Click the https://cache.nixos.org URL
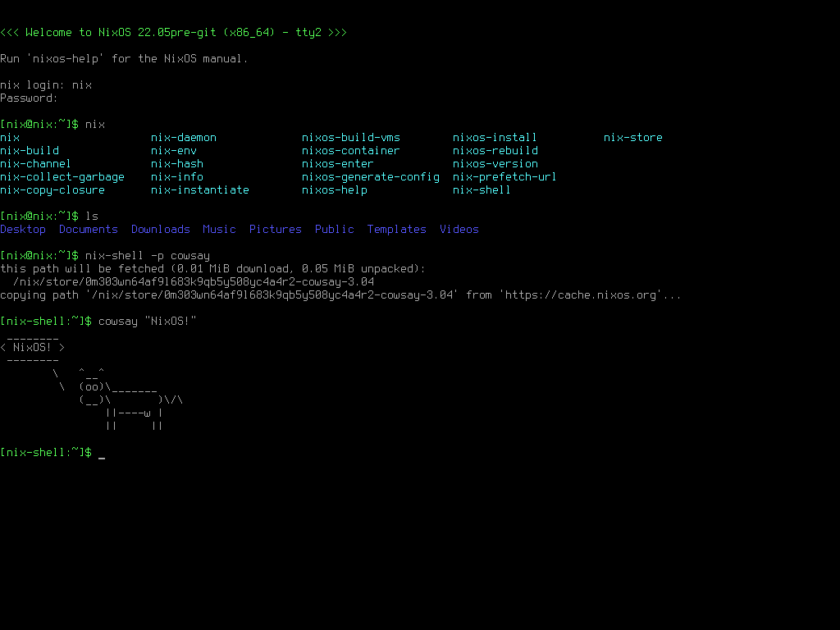Viewport: 840px width, 630px height. coord(580,295)
